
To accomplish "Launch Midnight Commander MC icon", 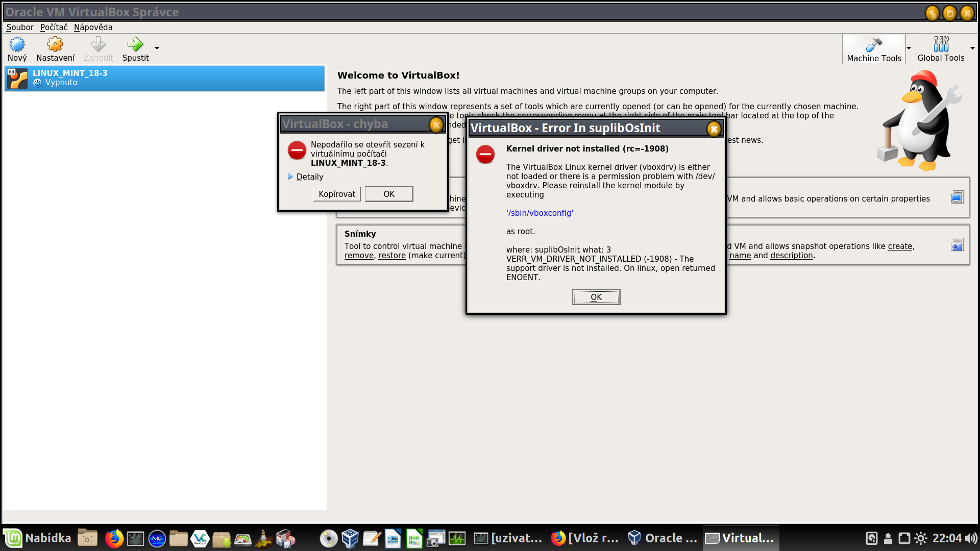I will point(157,538).
